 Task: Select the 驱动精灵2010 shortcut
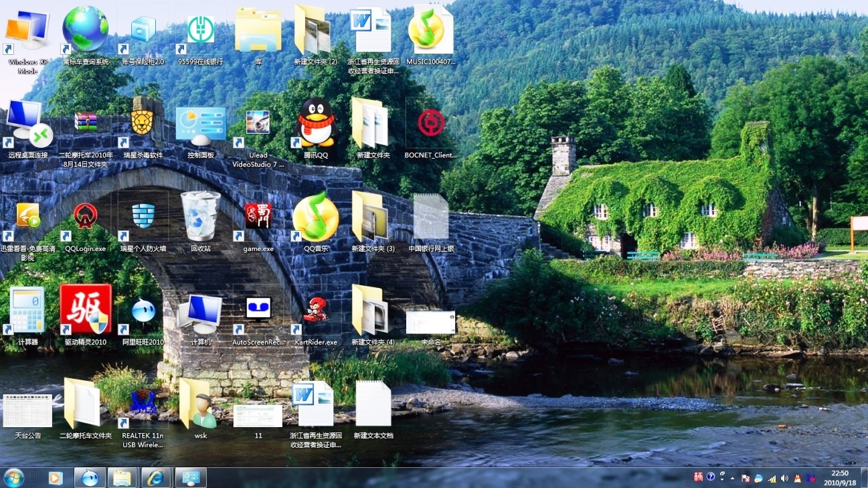coord(85,310)
